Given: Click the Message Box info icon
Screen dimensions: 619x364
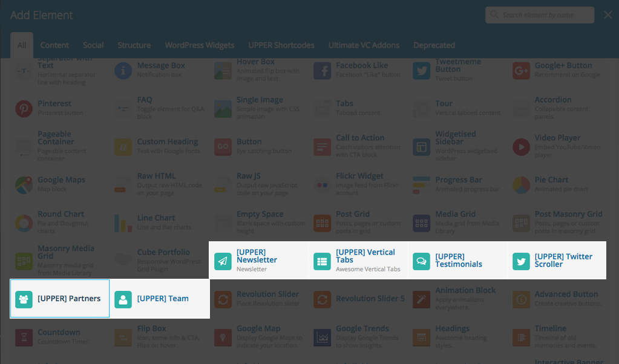Looking at the screenshot, I should (123, 71).
